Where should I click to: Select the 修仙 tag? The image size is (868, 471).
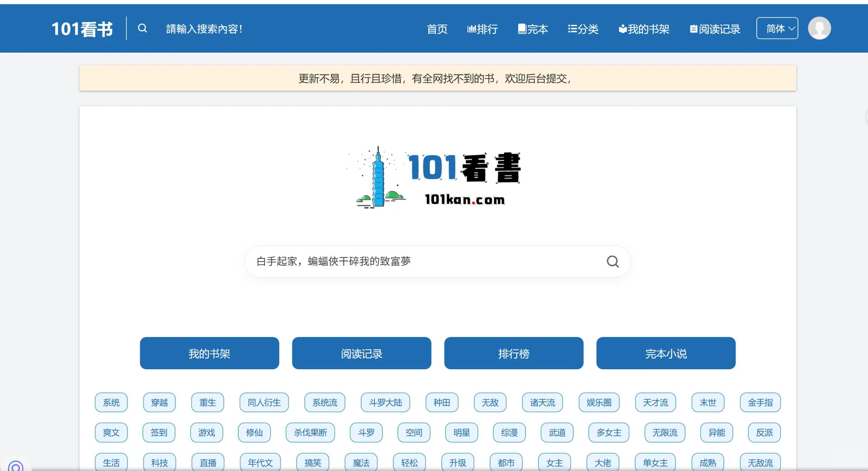(x=255, y=433)
